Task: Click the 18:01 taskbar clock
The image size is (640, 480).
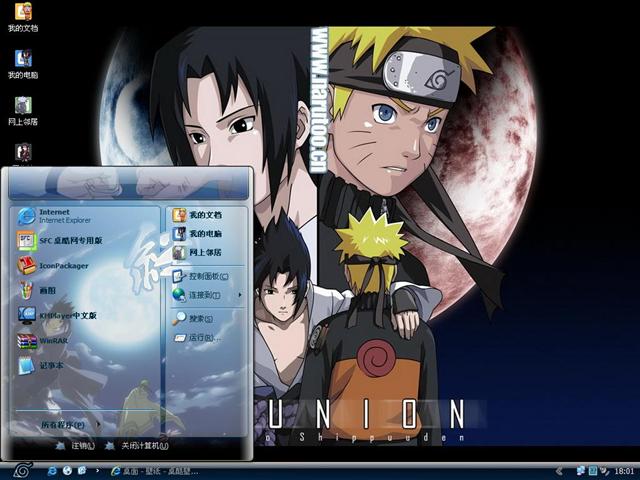Action: point(624,471)
